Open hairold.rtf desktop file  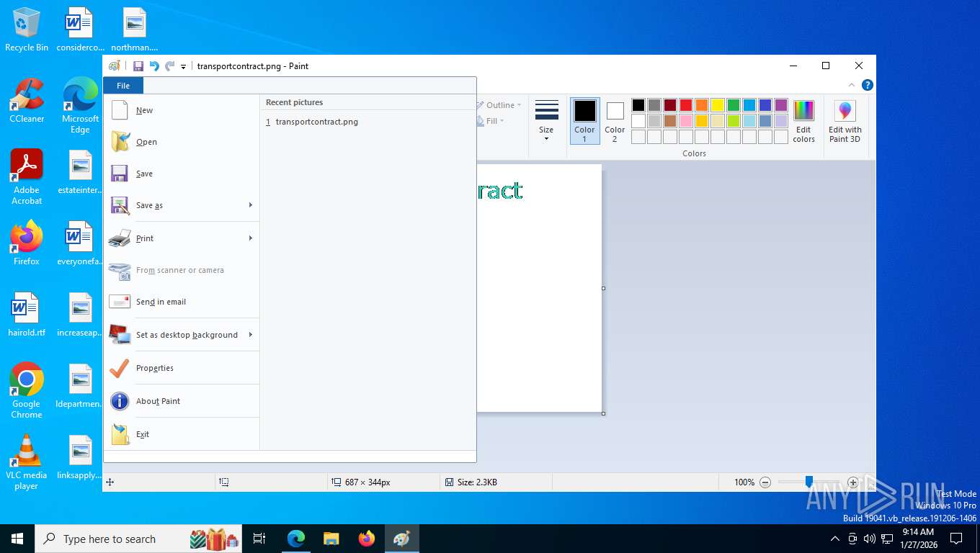pyautogui.click(x=27, y=315)
